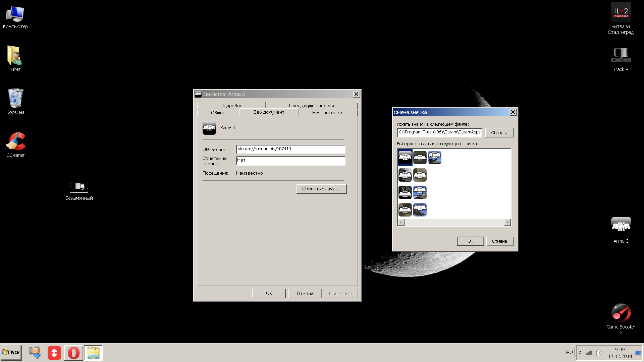The width and height of the screenshot is (644, 362).
Task: Click the RU language indicator
Action: 570,353
